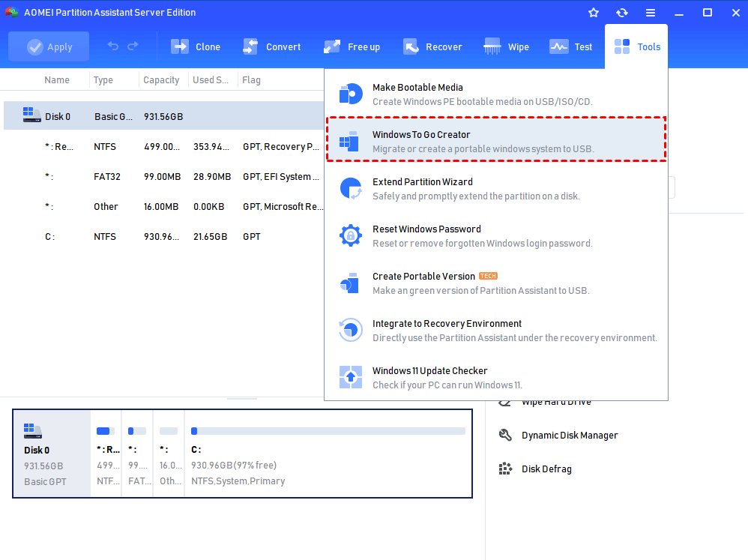Select Make Bootable Media menu entry
748x560 pixels.
tap(496, 94)
